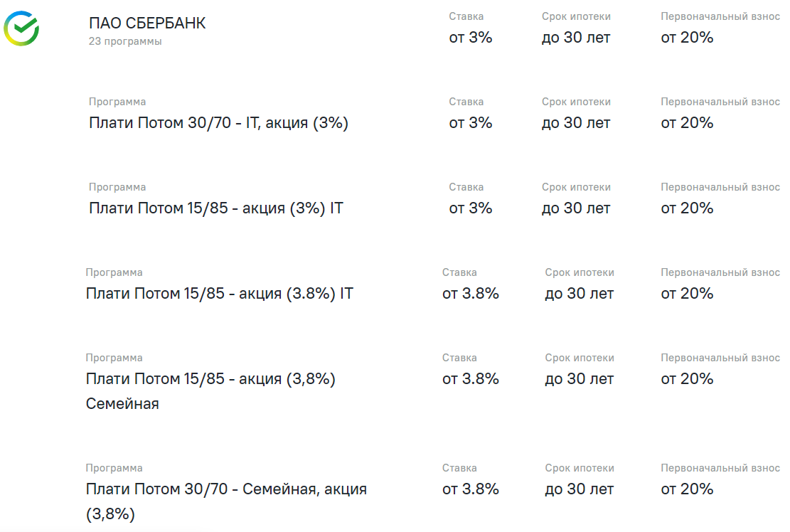Open program Плати Потом 15/85 - акция (3%) IT

coord(215,208)
